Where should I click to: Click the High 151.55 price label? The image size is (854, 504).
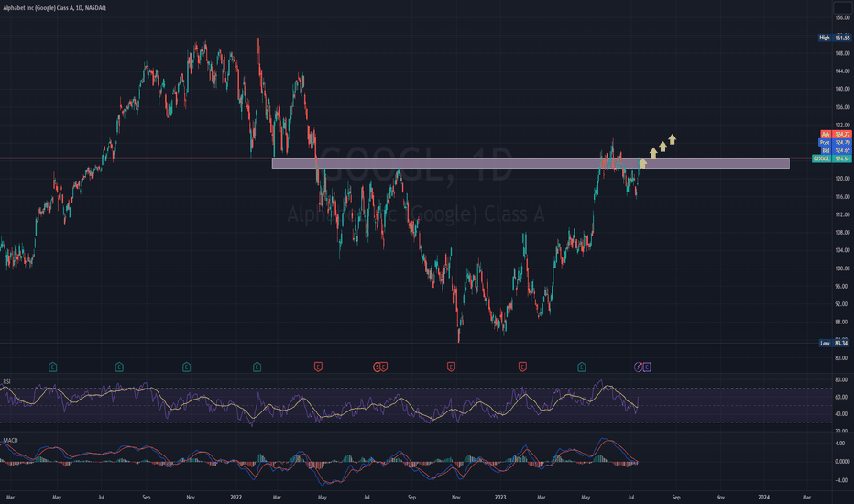[835, 38]
